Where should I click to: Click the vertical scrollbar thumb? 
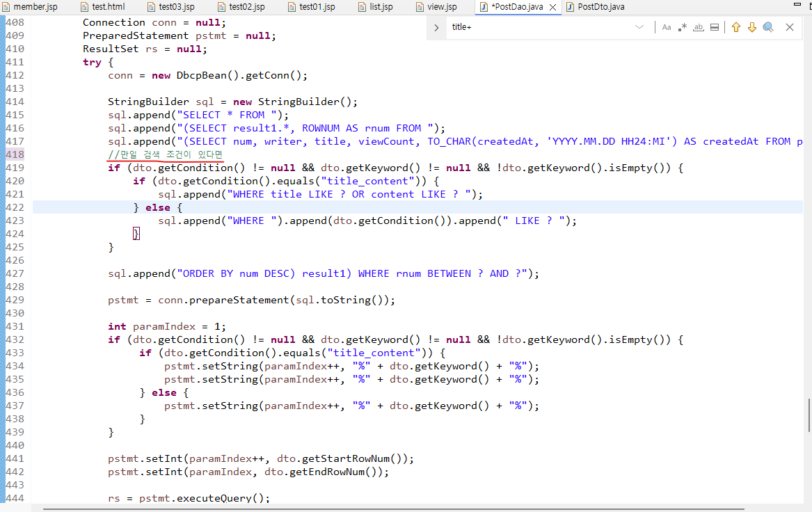coord(809,415)
